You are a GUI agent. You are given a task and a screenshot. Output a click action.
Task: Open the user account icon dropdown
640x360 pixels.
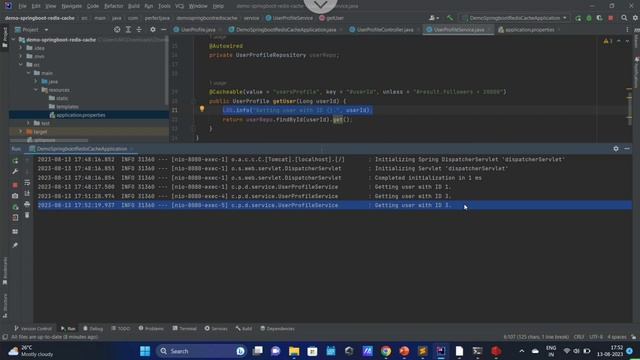[434, 18]
